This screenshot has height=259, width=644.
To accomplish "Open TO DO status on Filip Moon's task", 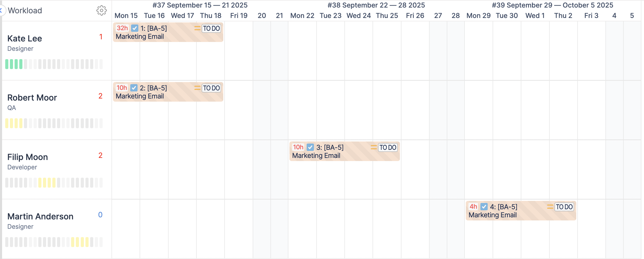I will coord(388,147).
